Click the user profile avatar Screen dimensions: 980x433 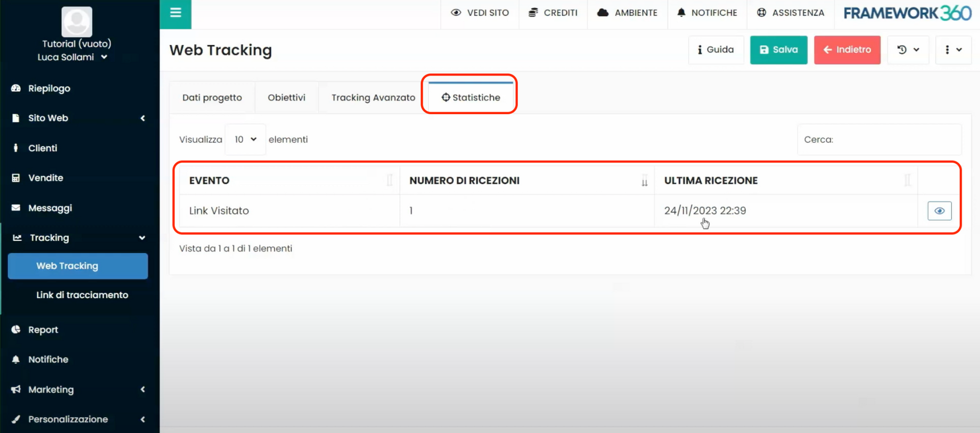point(77,21)
